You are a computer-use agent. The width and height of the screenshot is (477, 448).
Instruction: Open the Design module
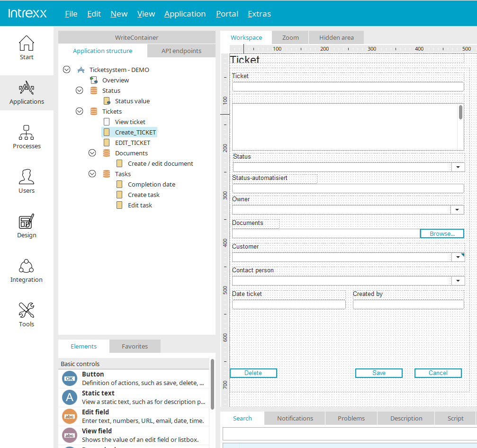(27, 226)
